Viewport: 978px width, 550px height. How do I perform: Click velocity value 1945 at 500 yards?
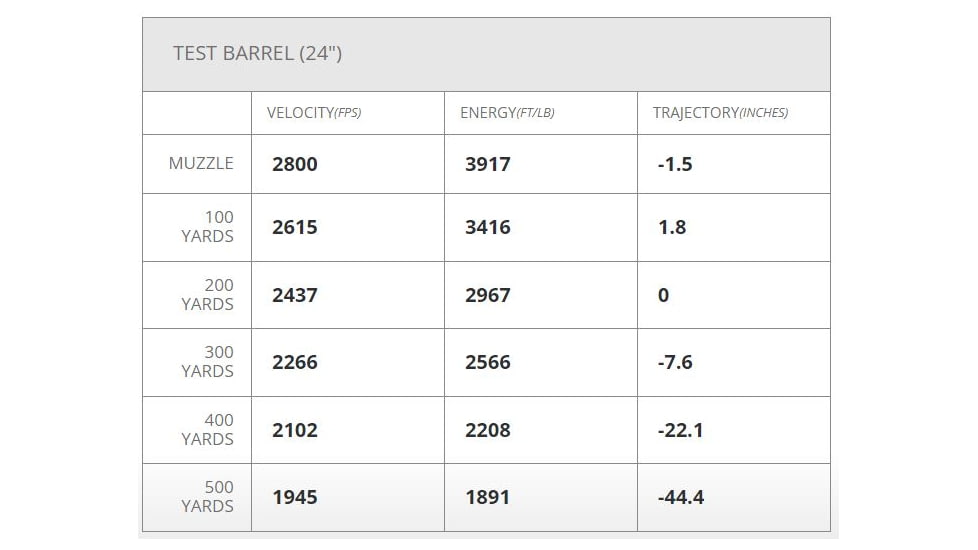(x=295, y=498)
